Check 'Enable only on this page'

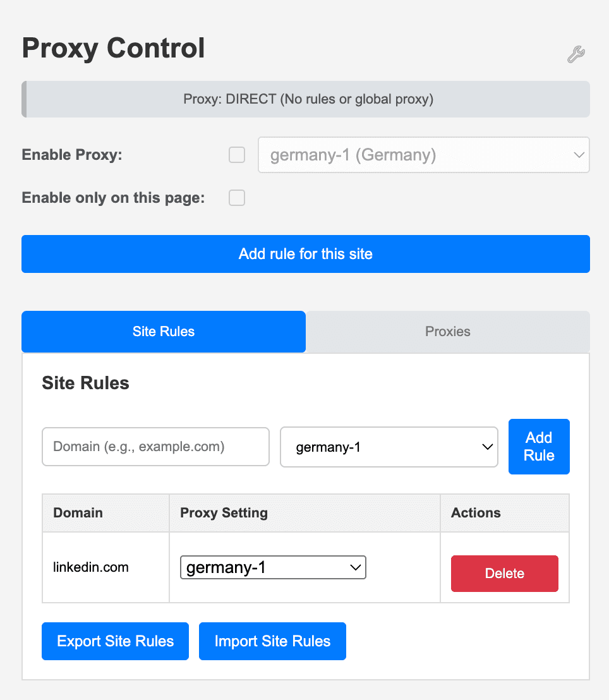point(236,197)
